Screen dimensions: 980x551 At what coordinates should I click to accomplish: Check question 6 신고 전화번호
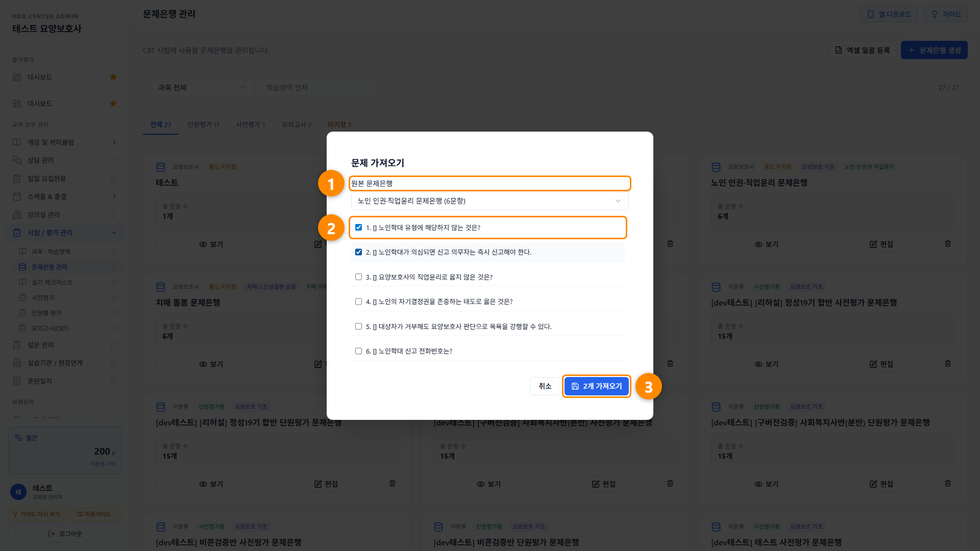(358, 351)
